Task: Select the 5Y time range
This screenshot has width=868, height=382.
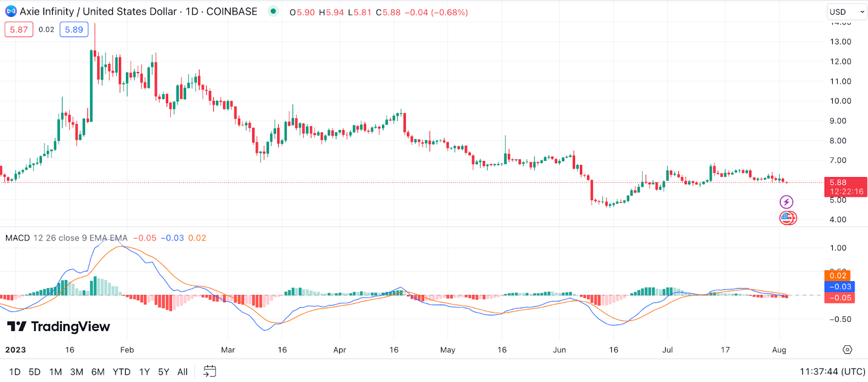Action: [x=164, y=372]
